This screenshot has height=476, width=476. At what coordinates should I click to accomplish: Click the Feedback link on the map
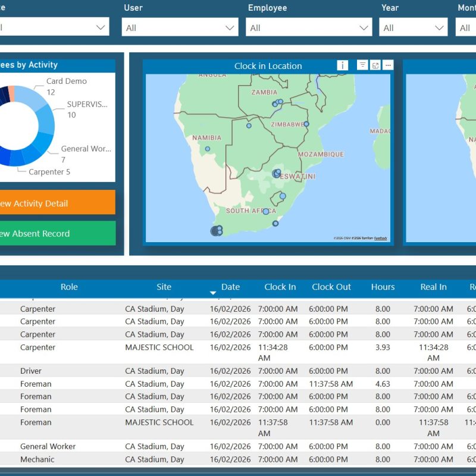(380, 239)
